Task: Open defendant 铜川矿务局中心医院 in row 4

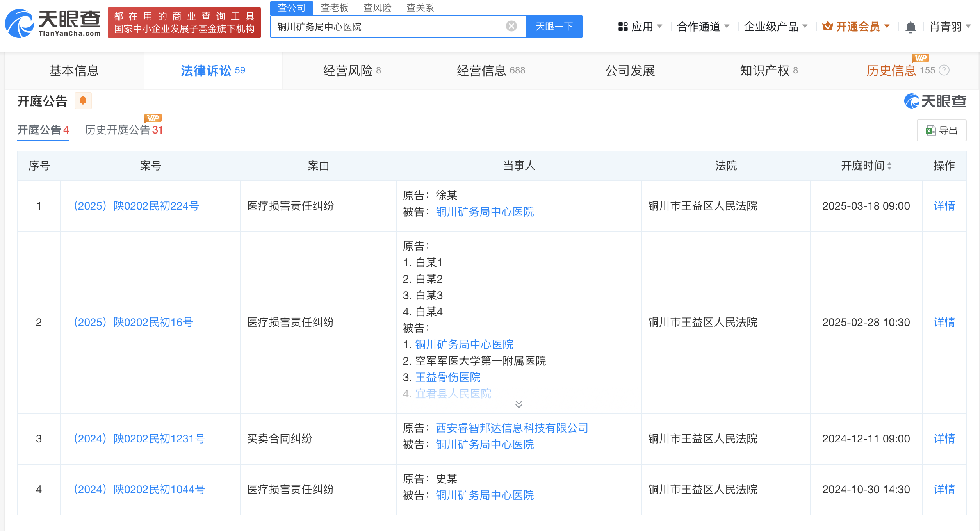Action: click(485, 495)
